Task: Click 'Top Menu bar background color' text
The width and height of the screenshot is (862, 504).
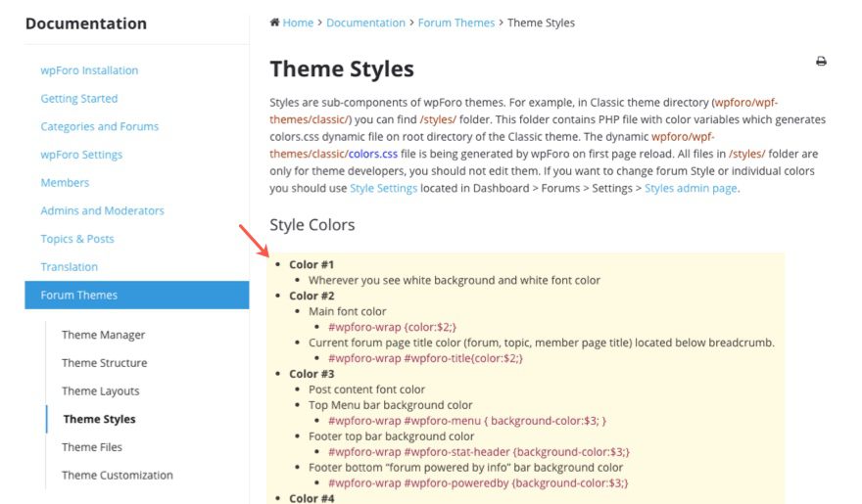Action: 390,404
